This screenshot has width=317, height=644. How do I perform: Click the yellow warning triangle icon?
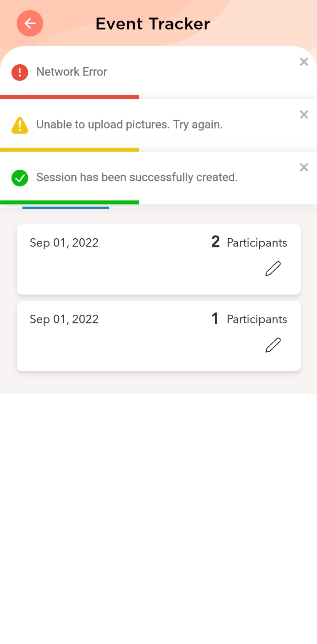pos(20,125)
